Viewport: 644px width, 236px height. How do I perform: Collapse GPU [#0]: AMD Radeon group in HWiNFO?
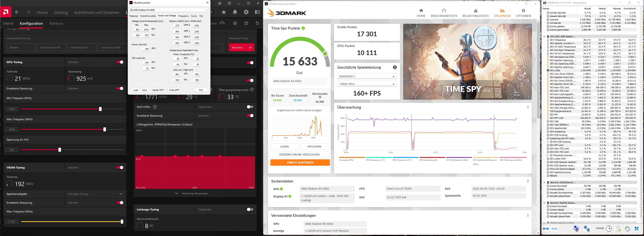pyautogui.click(x=544, y=36)
